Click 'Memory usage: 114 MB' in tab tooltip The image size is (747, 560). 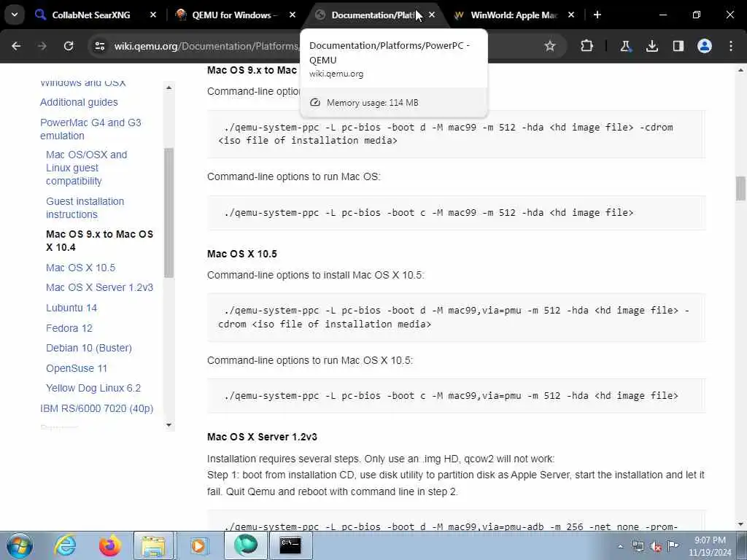coord(373,102)
